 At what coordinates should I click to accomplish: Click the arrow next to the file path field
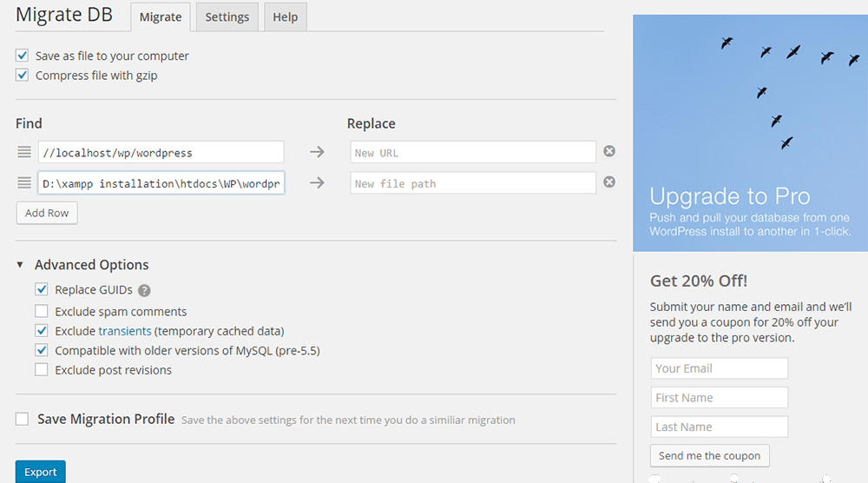[x=317, y=182]
